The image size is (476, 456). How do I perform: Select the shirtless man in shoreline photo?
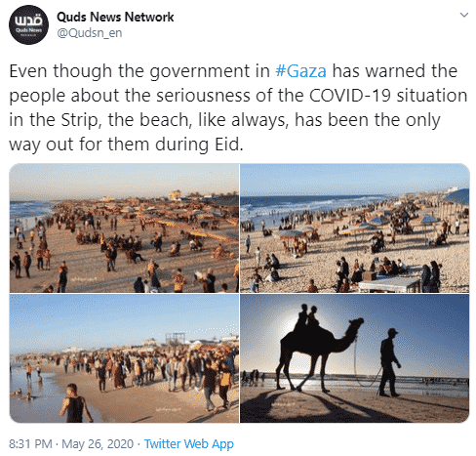tap(75, 403)
